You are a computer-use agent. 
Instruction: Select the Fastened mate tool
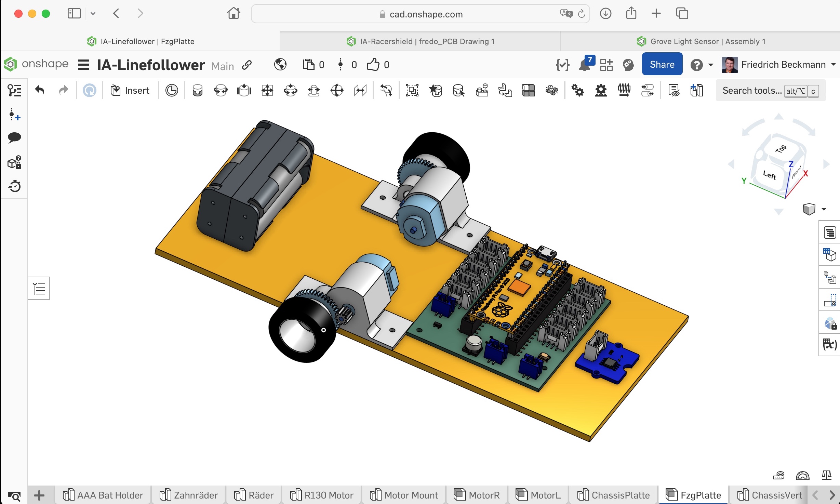(x=197, y=91)
